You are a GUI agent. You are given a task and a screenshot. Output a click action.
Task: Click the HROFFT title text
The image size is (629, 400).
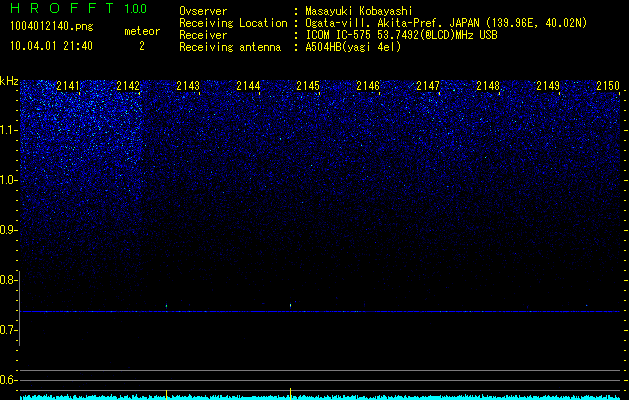(x=62, y=8)
